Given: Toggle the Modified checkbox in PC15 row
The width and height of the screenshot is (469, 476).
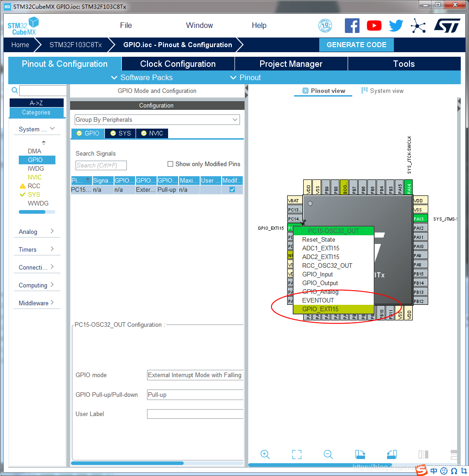Looking at the screenshot, I should coord(232,189).
